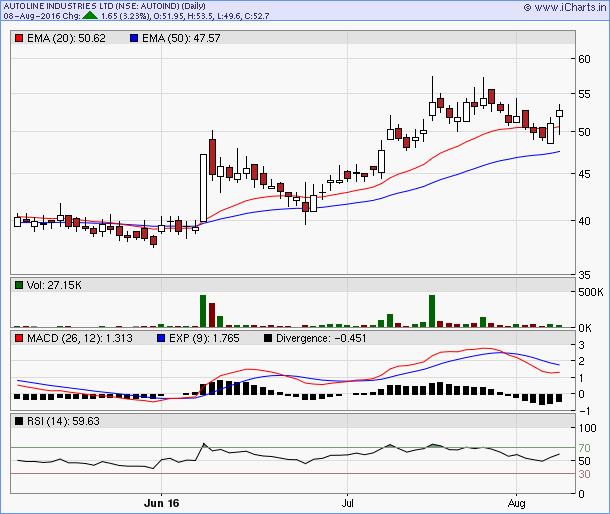
Task: Click the date '08-Aug-2016 Chg:'
Action: [x=42, y=16]
